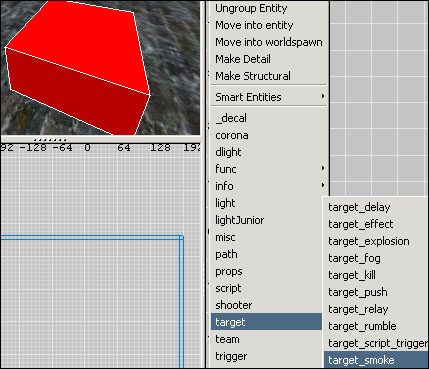
Task: Open the Smart Entities submenu
Action: click(269, 97)
